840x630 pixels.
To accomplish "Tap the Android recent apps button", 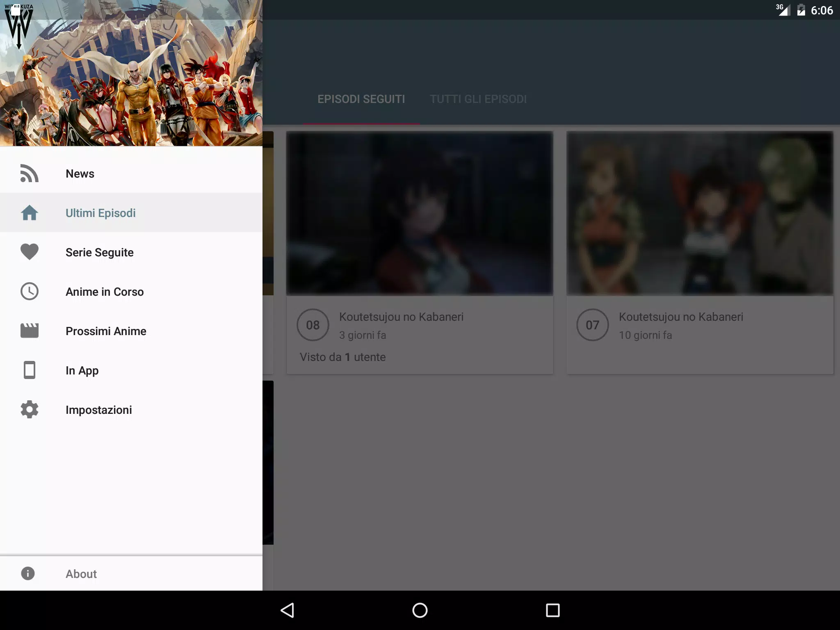I will point(552,610).
